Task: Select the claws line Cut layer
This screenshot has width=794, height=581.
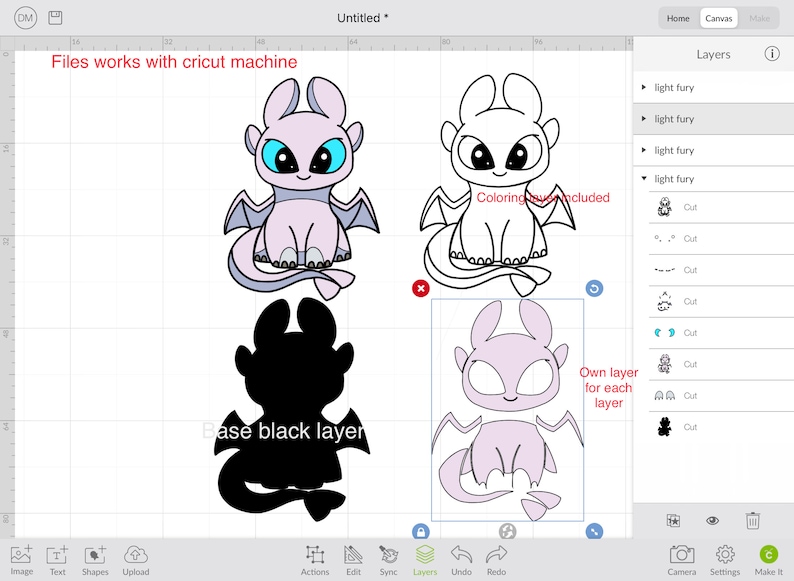Action: [x=721, y=270]
